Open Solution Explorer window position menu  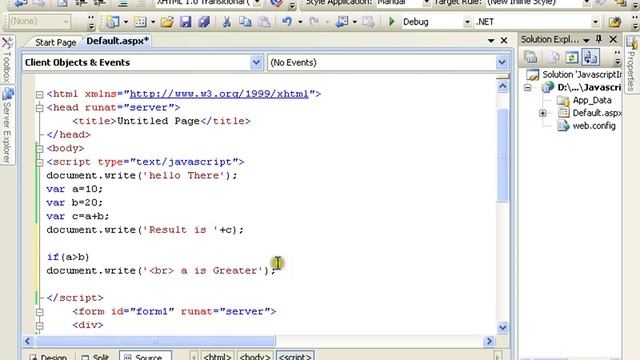click(x=587, y=40)
